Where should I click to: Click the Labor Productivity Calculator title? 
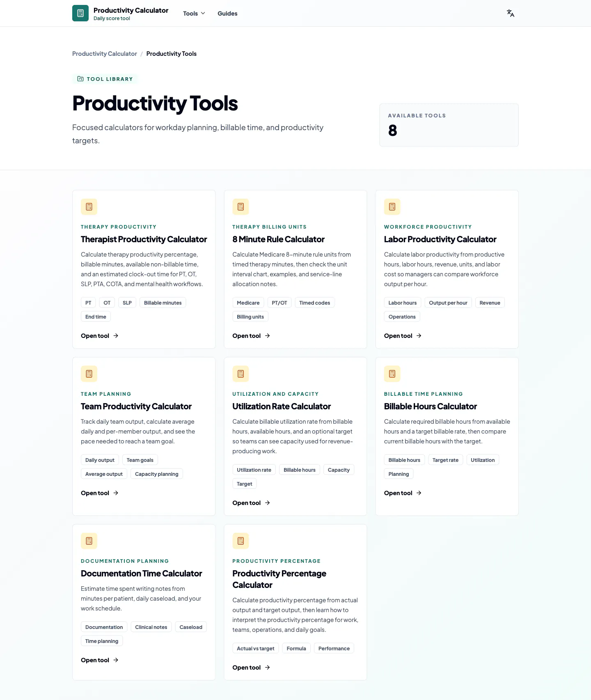pyautogui.click(x=440, y=239)
